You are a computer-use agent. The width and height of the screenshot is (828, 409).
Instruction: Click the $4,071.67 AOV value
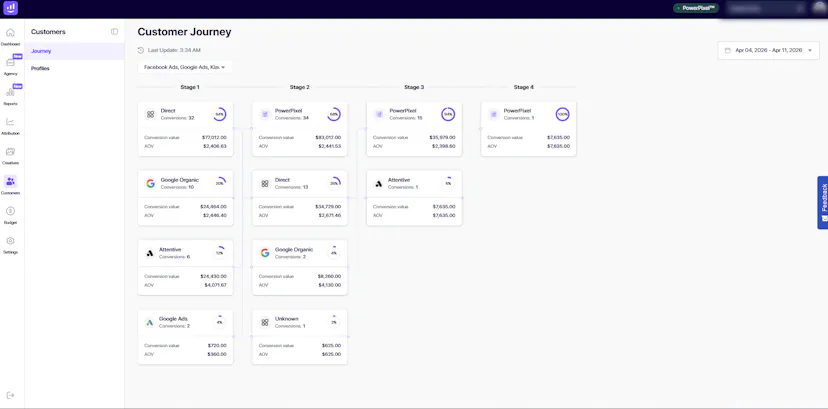tap(215, 285)
